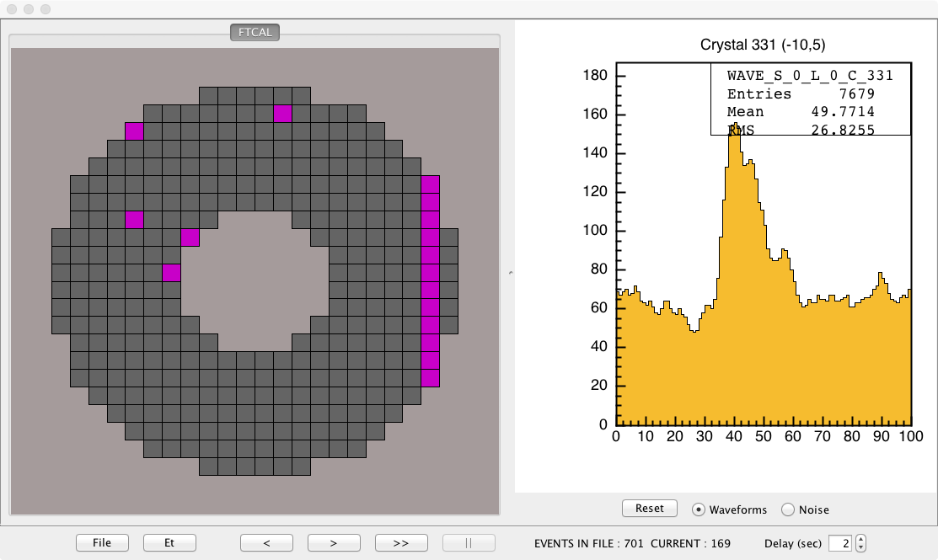Select the topmost magenta crystal in detector
This screenshot has height=560, width=938.
[x=282, y=114]
